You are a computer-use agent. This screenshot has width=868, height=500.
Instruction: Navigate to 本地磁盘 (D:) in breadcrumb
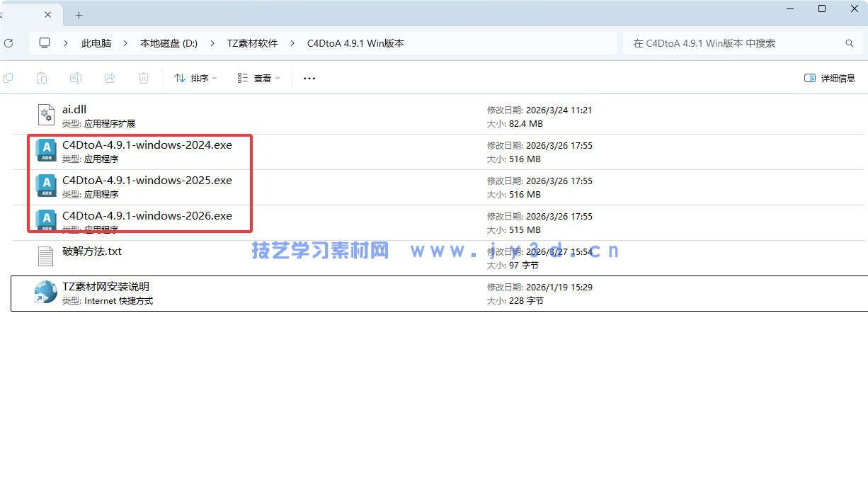point(169,43)
